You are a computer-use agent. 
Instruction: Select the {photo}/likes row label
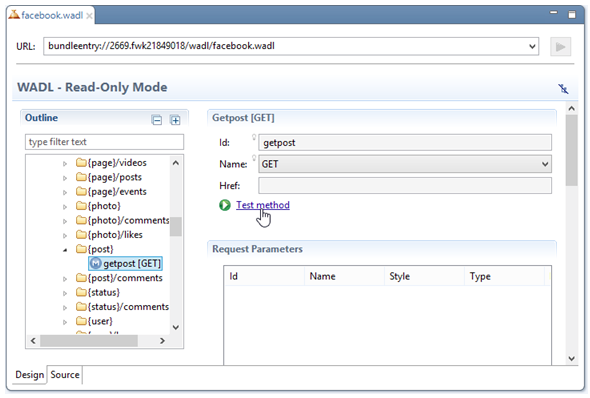coord(115,235)
